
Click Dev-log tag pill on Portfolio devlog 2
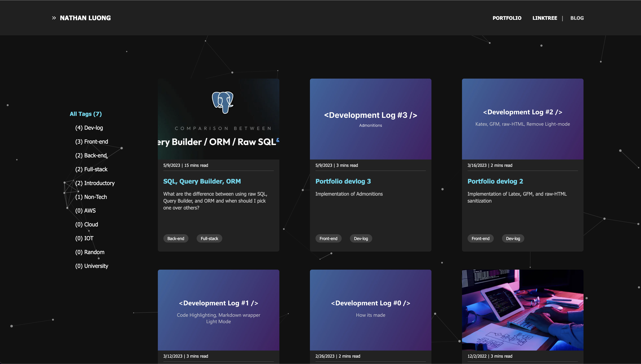click(x=513, y=239)
